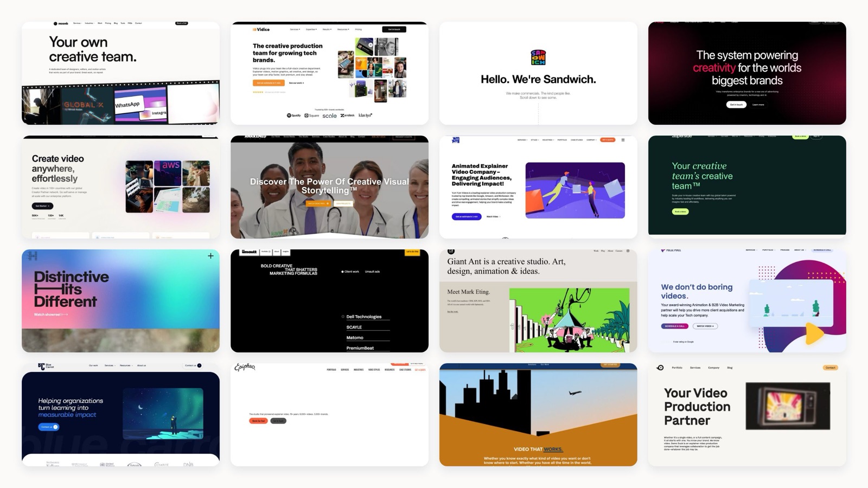Click the retro TV image

tap(788, 406)
